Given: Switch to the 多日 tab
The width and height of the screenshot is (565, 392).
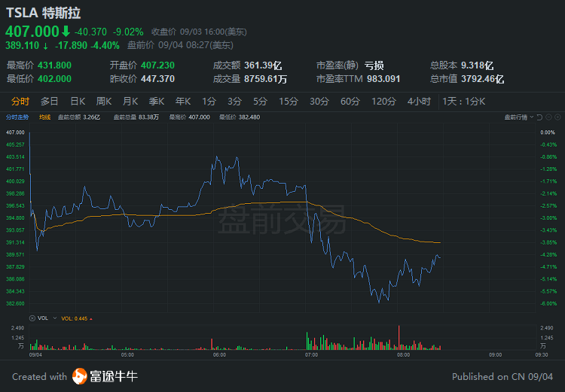Looking at the screenshot, I should [x=50, y=102].
